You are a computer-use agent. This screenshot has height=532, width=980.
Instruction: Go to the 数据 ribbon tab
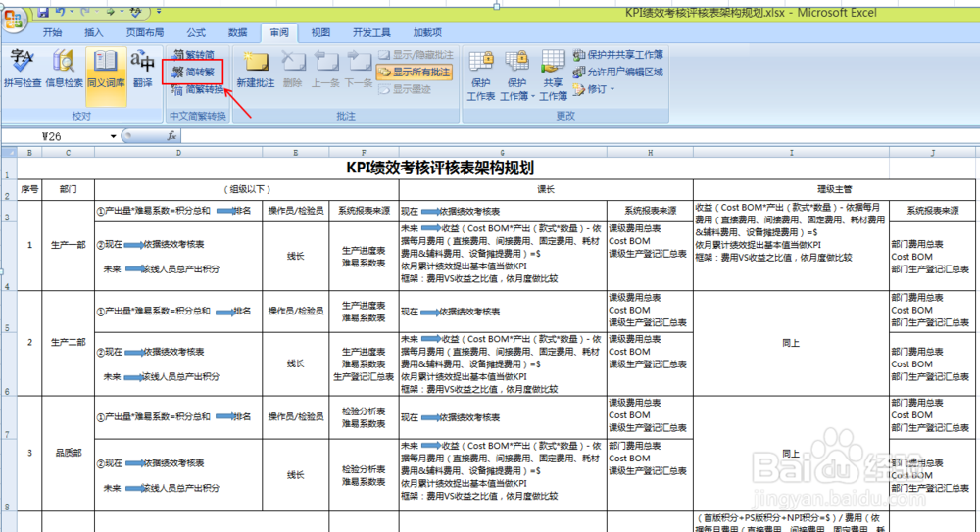tap(237, 32)
